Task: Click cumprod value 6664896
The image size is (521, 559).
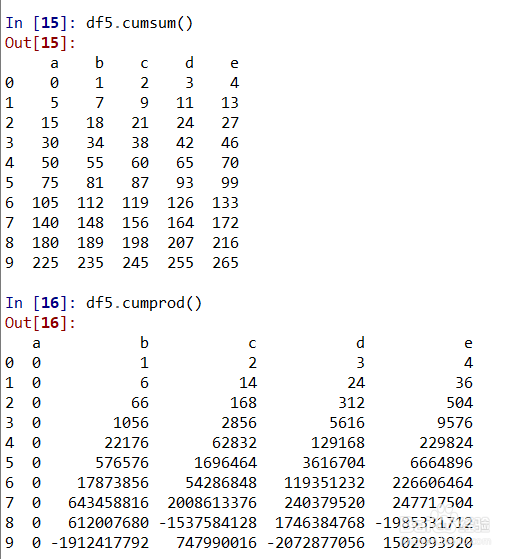Action: point(441,463)
